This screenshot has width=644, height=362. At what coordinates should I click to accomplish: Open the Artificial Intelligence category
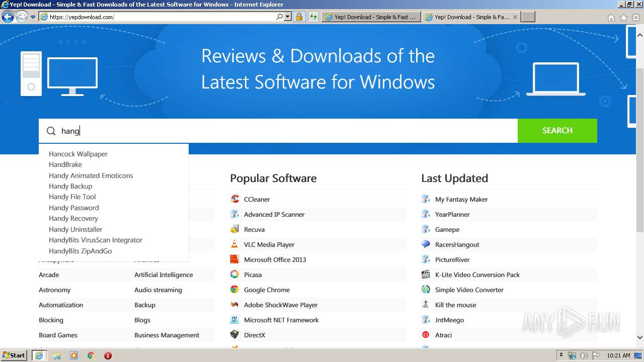[164, 275]
